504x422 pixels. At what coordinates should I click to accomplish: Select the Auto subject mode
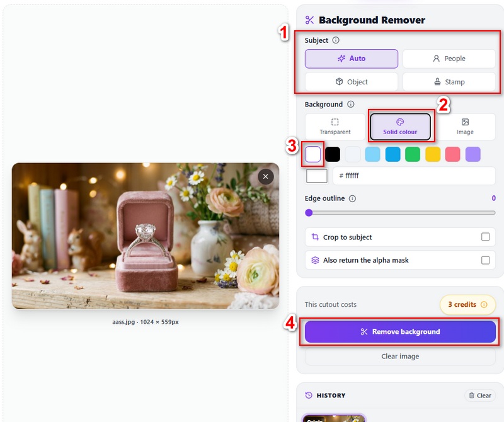(352, 59)
